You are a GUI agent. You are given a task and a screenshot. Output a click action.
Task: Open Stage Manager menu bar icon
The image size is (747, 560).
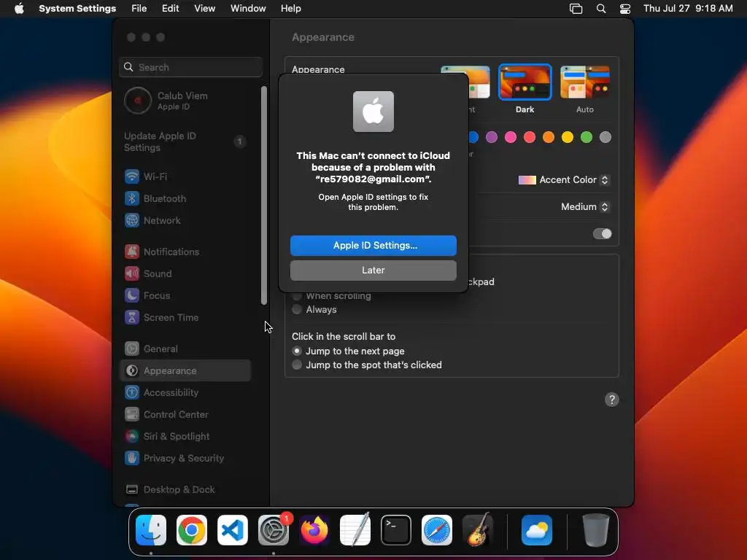(576, 9)
